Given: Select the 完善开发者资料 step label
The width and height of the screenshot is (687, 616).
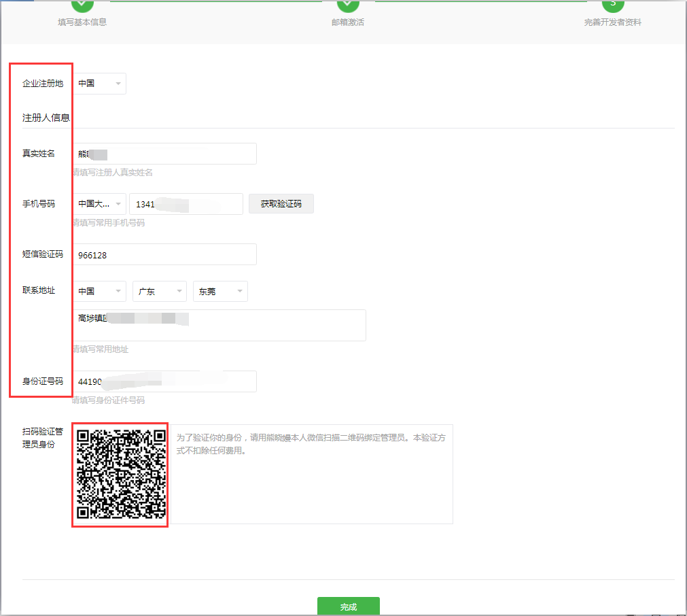Looking at the screenshot, I should [612, 22].
